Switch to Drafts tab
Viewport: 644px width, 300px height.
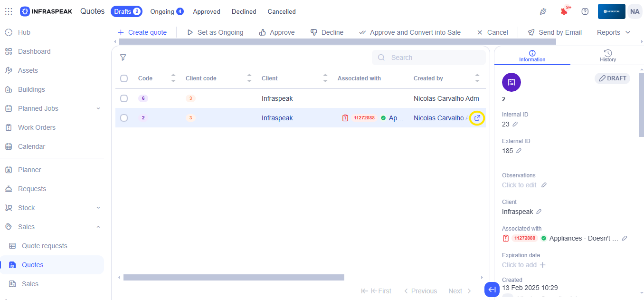[126, 11]
